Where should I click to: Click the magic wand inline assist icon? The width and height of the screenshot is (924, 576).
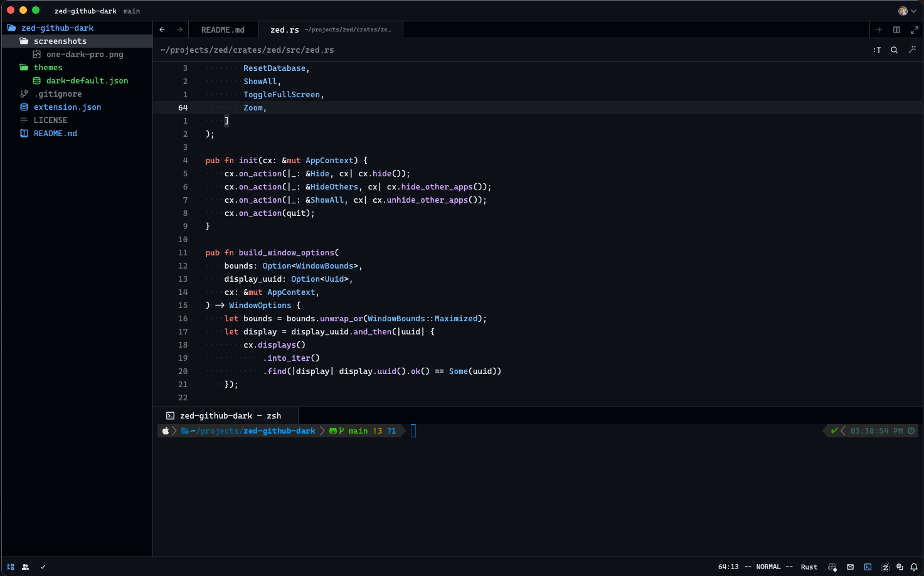[x=913, y=50]
